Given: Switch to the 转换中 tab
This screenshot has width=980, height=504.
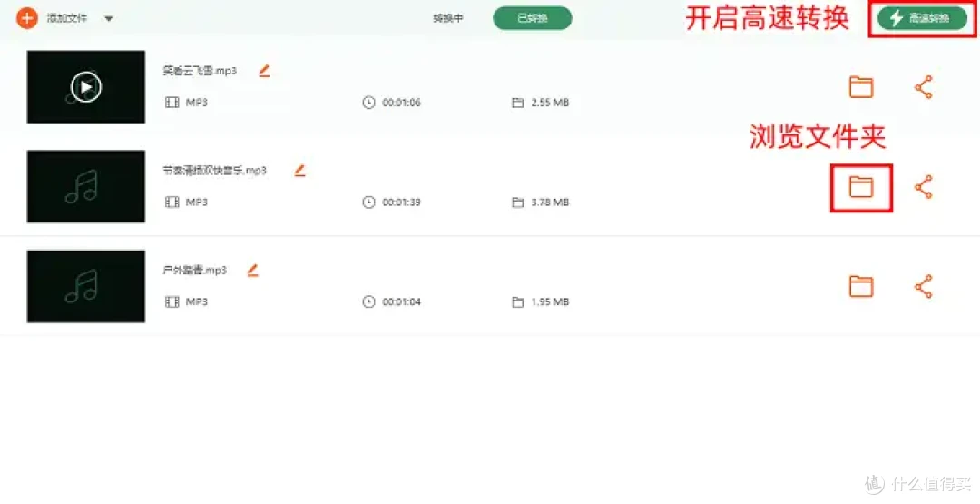Looking at the screenshot, I should click(448, 18).
